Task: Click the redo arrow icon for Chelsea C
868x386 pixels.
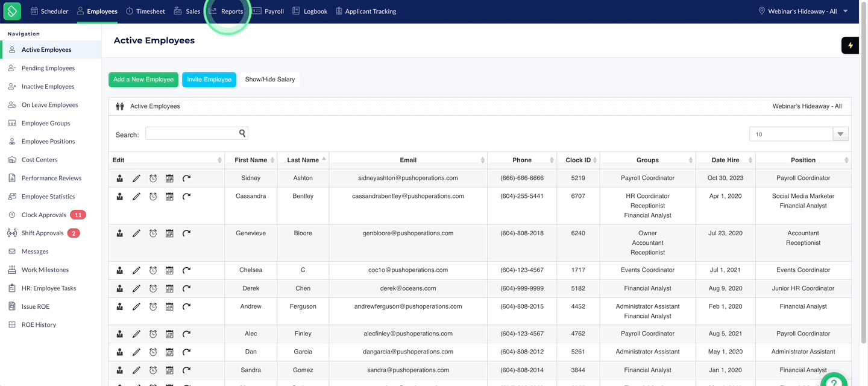Action: point(186,270)
